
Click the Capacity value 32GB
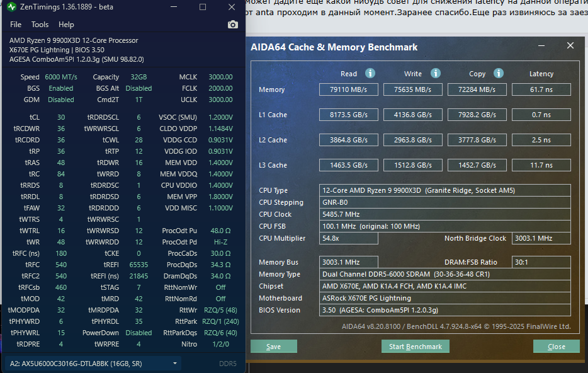point(139,77)
